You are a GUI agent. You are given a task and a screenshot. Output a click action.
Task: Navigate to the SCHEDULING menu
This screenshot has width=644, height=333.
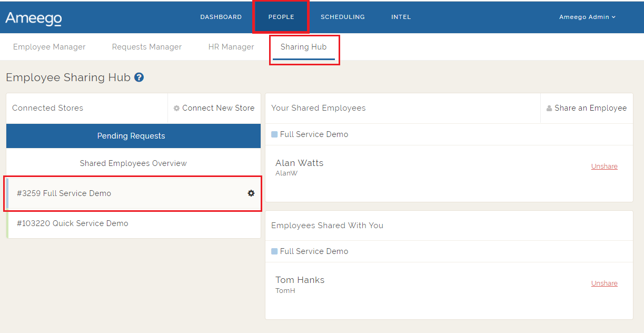pyautogui.click(x=342, y=16)
